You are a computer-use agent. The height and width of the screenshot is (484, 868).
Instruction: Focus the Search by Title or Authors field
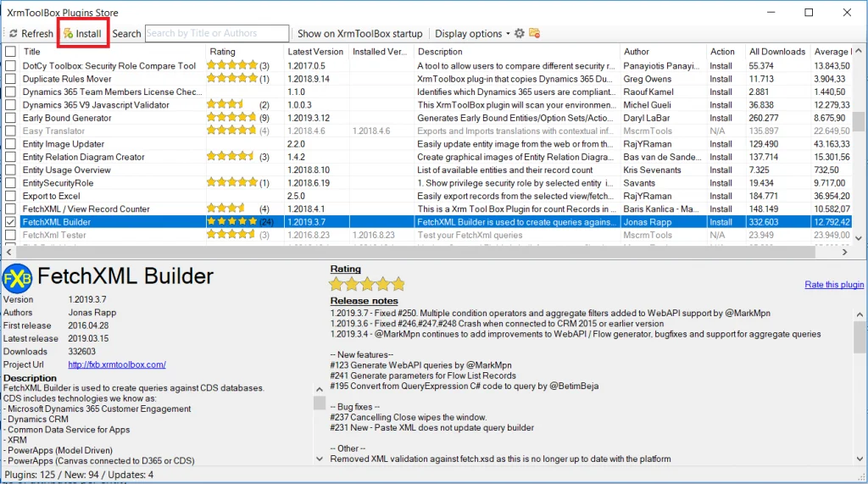click(216, 33)
